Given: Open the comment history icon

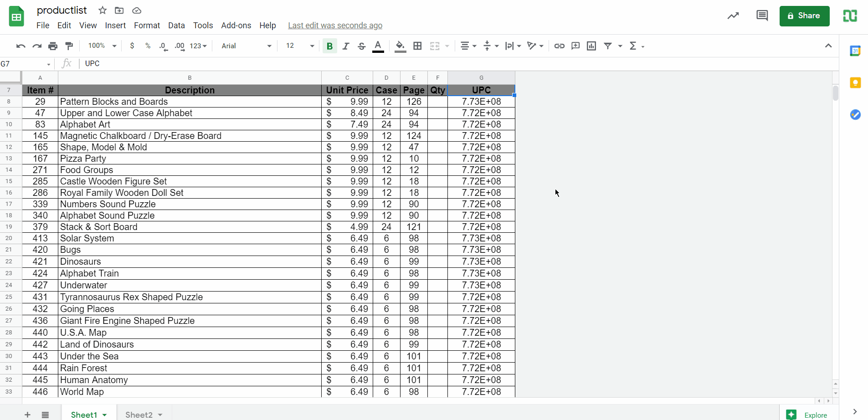Looking at the screenshot, I should click(762, 16).
